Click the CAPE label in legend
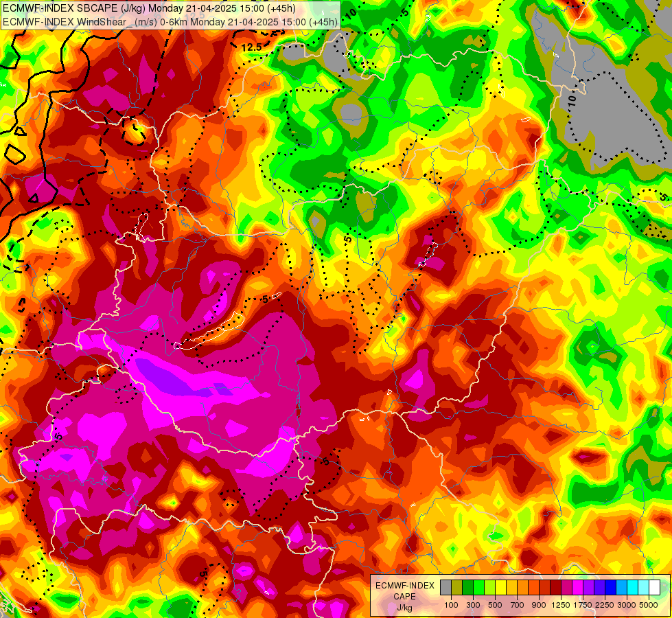Screen dimensions: 672x618 [x=404, y=597]
